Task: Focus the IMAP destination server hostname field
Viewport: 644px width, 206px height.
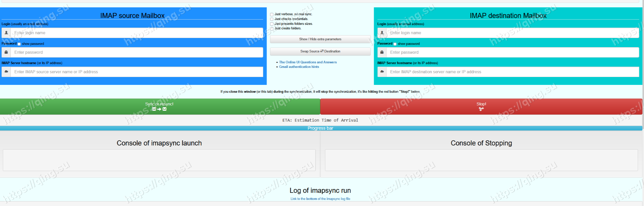Action: [x=513, y=72]
